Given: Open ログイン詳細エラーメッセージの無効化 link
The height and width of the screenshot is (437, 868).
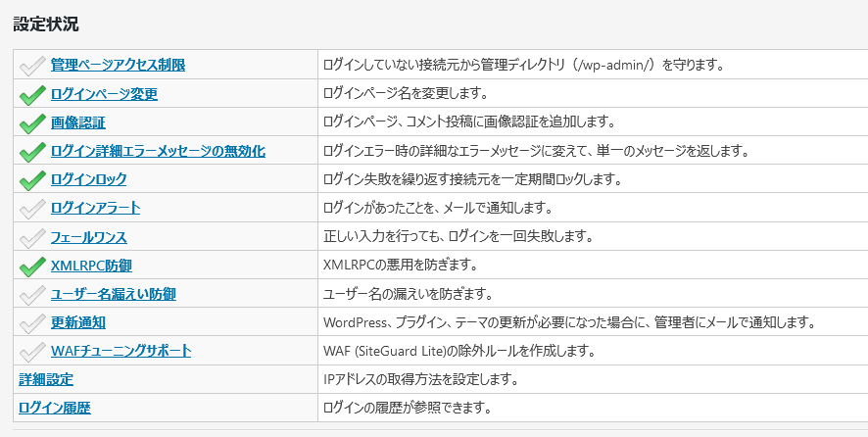Looking at the screenshot, I should (158, 151).
